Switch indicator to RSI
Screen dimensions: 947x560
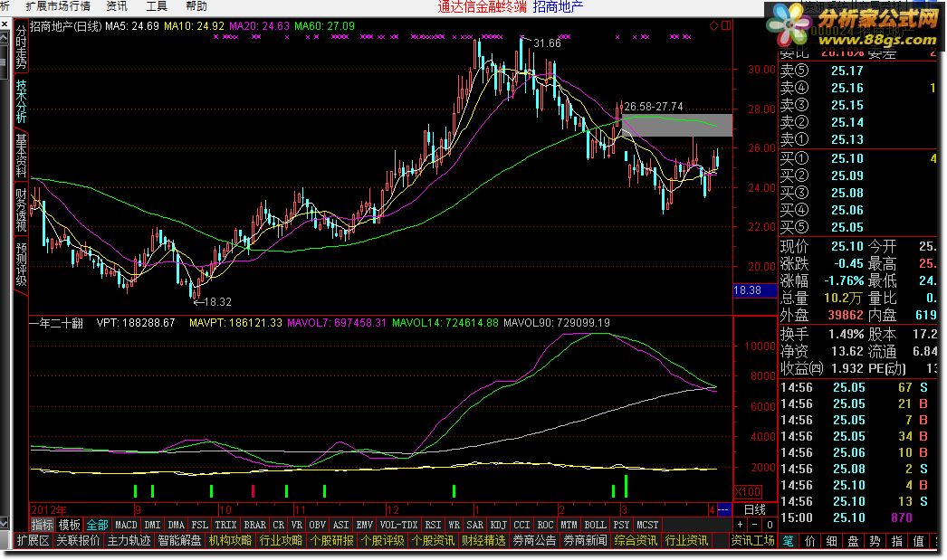[433, 525]
